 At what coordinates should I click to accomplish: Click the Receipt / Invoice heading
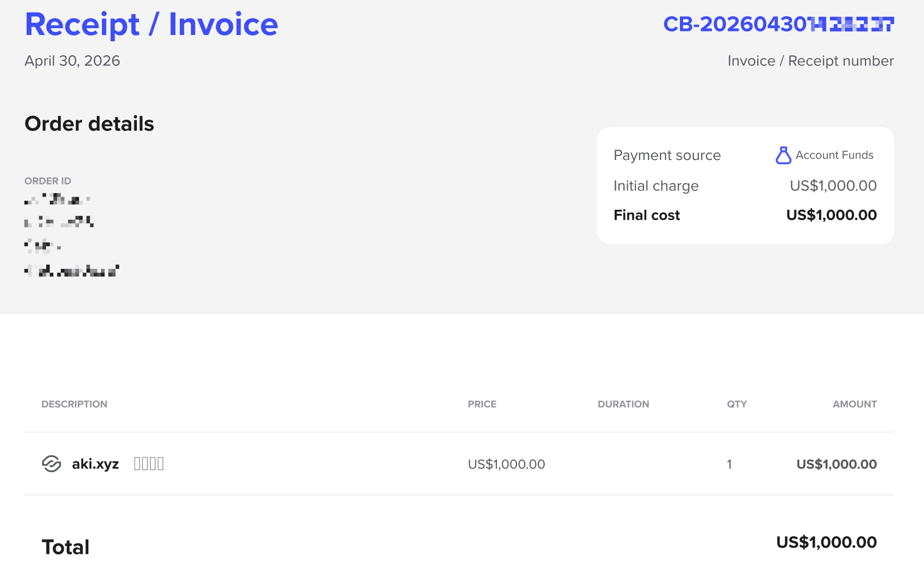[x=152, y=24]
